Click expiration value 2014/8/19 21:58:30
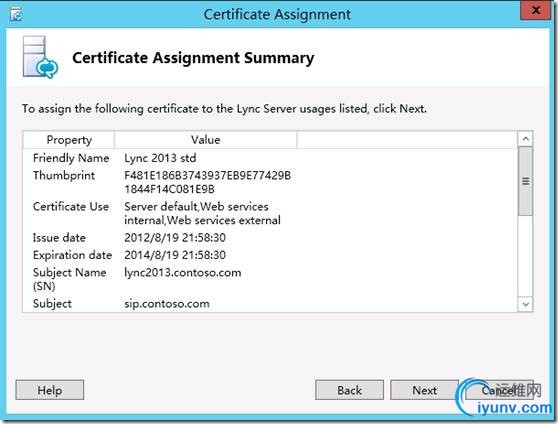The width and height of the screenshot is (558, 424). coord(175,255)
